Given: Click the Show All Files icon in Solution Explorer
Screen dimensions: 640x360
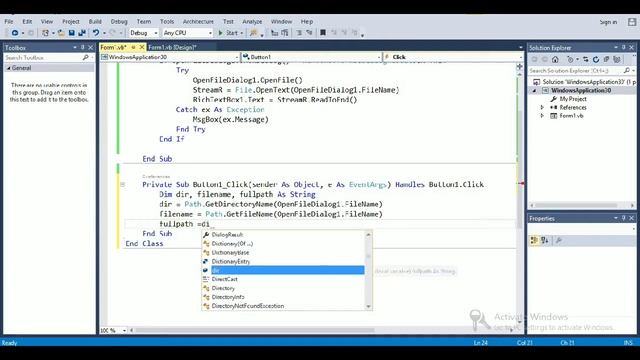Looking at the screenshot, I should tap(617, 60).
